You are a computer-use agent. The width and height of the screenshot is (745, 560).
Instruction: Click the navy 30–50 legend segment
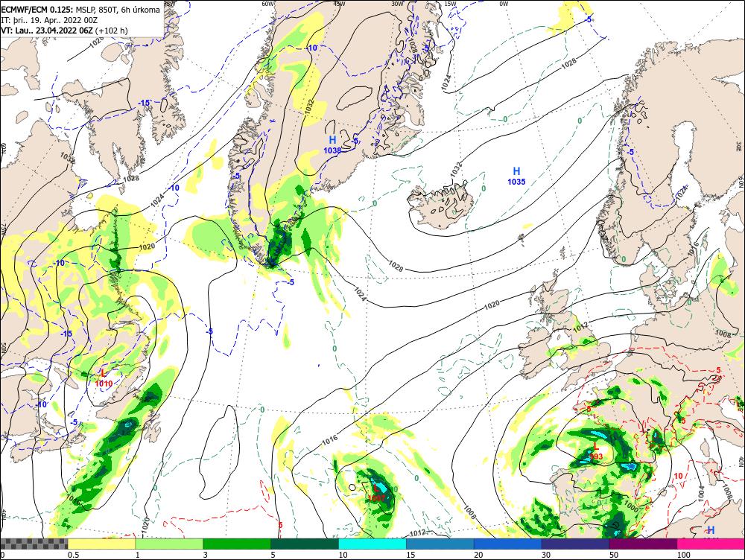pyautogui.click(x=575, y=544)
